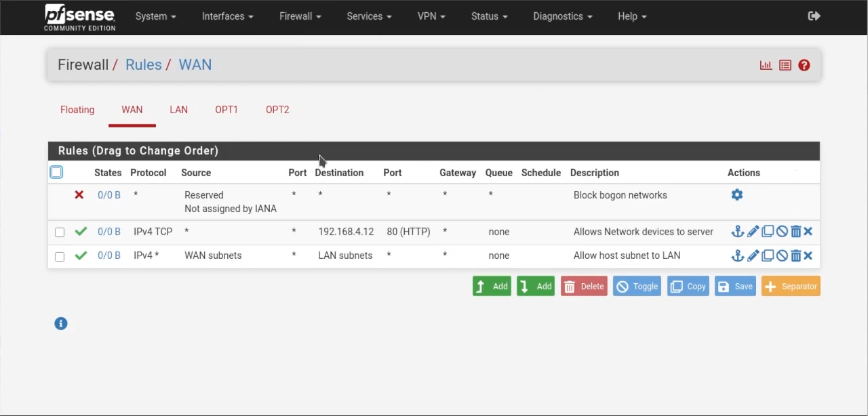The width and height of the screenshot is (868, 416).
Task: Switch to the LAN rules tab
Action: click(178, 110)
